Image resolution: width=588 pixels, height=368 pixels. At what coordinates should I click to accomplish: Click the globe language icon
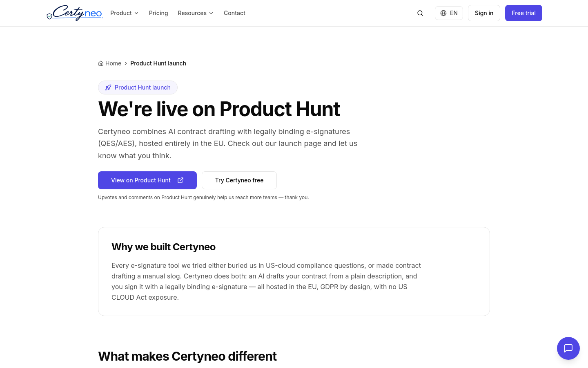tap(443, 13)
